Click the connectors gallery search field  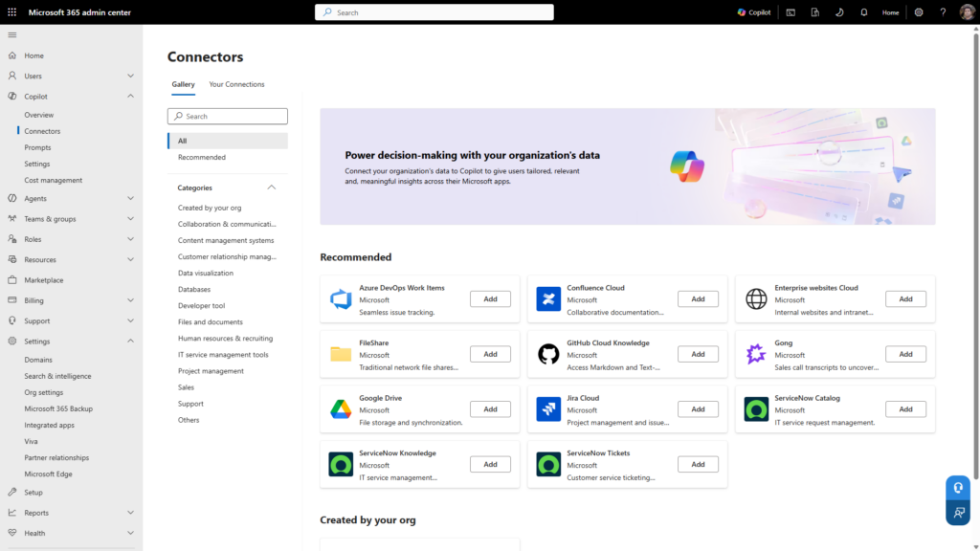pyautogui.click(x=228, y=116)
